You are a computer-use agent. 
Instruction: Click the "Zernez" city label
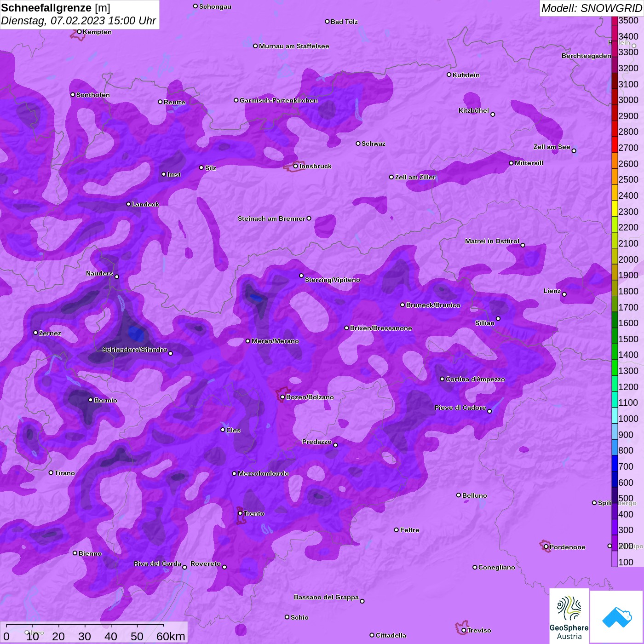click(50, 333)
